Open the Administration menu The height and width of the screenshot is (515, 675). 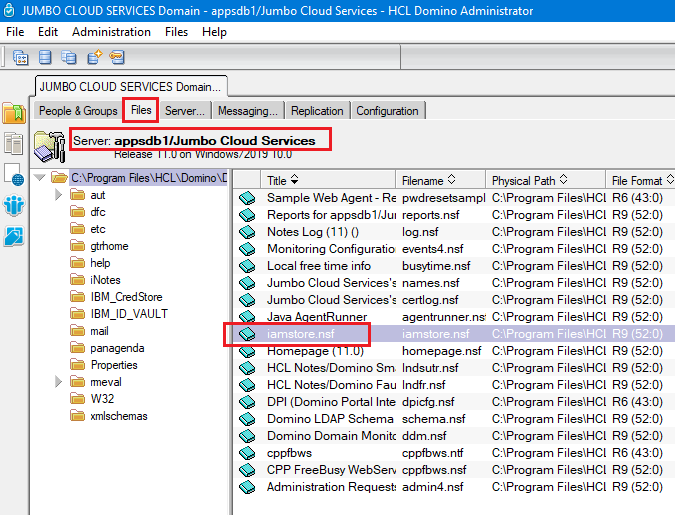(x=111, y=32)
